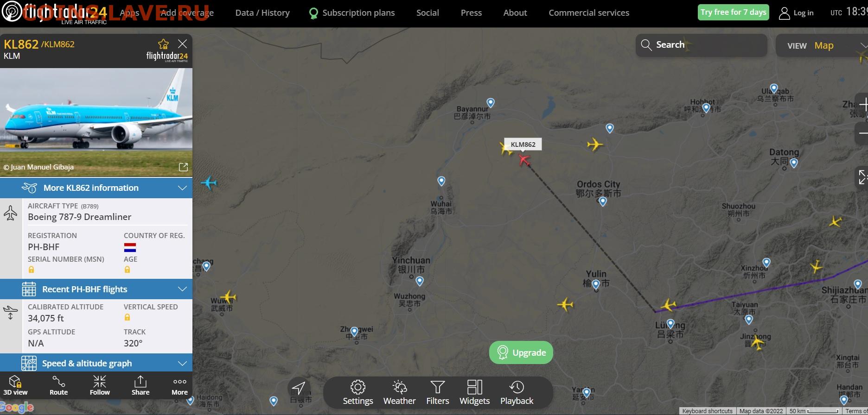Expand Recent PH-BHF flights section
The image size is (868, 415).
(x=96, y=289)
